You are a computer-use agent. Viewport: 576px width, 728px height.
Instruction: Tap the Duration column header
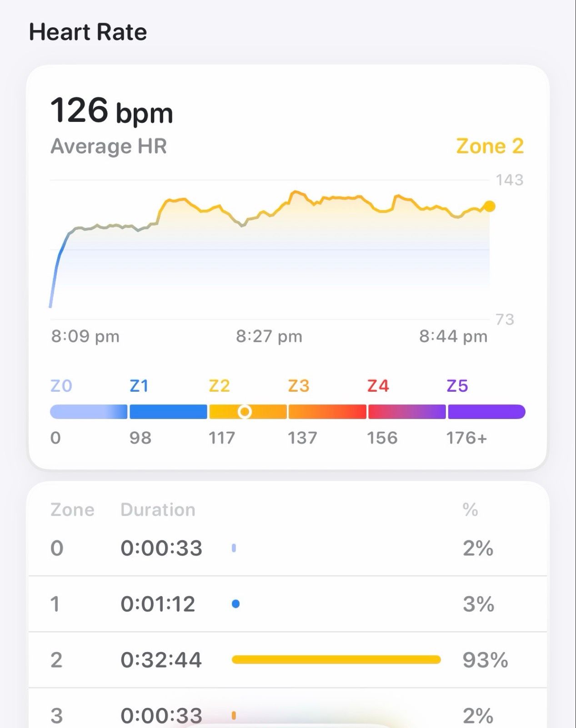coord(158,510)
